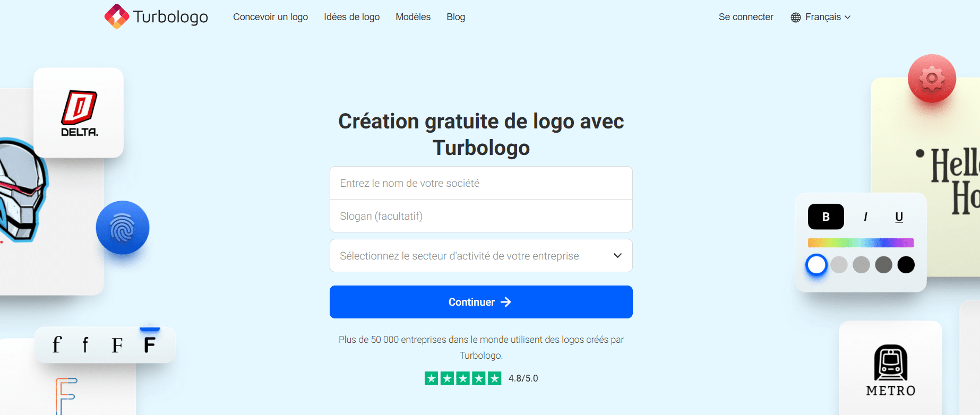
Task: Click the company name input field
Action: [x=481, y=183]
